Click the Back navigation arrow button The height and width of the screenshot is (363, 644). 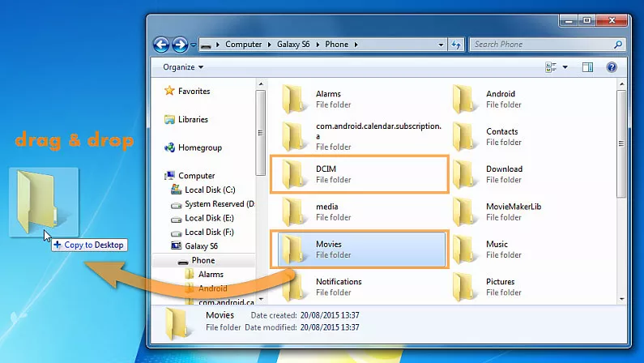click(x=161, y=45)
